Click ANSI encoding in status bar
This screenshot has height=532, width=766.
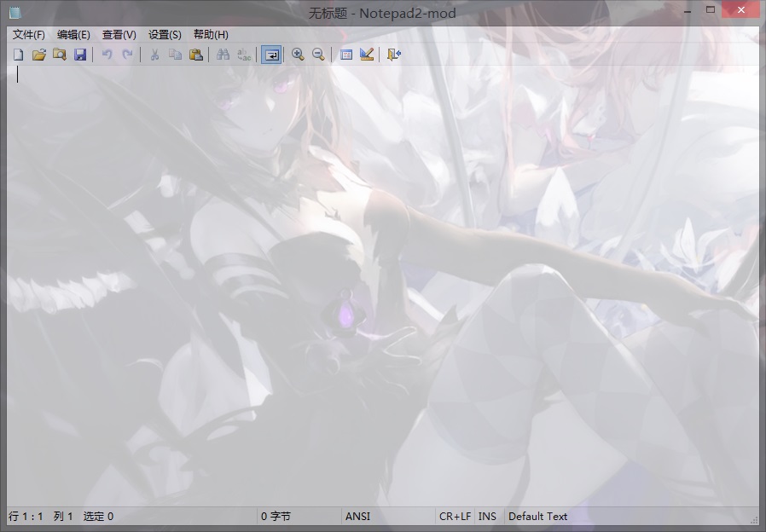pyautogui.click(x=357, y=517)
